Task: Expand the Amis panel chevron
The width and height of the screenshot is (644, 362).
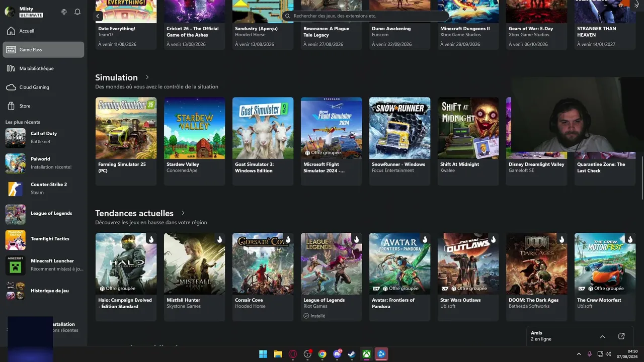Action: [603, 336]
